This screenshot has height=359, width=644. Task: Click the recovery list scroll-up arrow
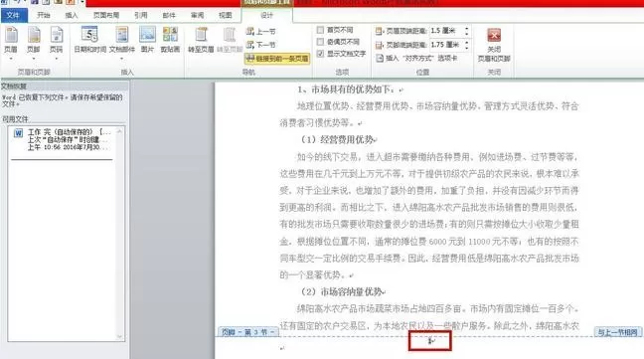tap(119, 131)
